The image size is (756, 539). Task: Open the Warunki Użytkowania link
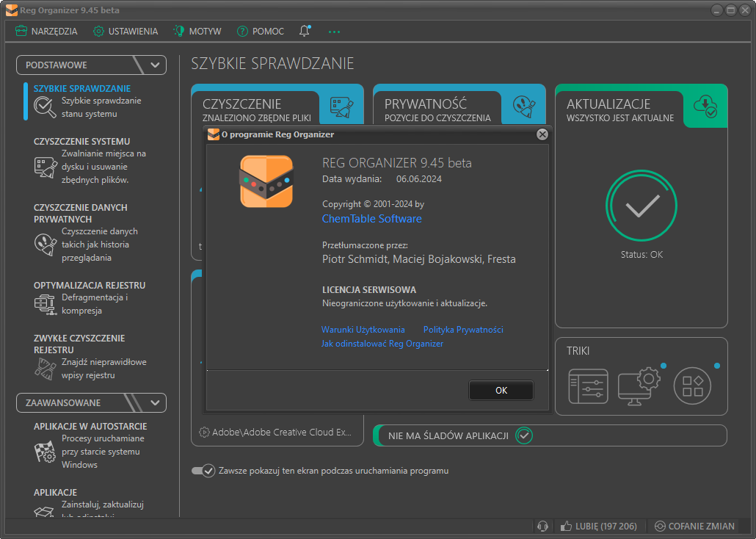click(x=363, y=330)
